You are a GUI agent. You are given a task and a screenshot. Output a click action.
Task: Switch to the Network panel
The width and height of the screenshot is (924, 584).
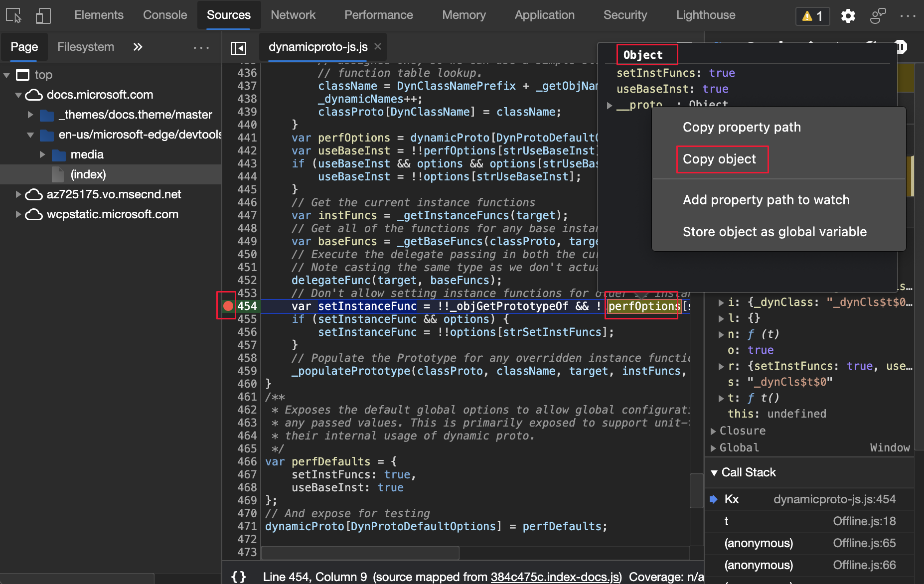(293, 15)
